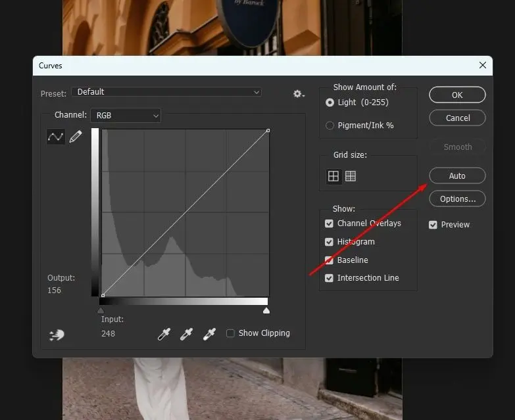
Task: Pick the white point eyedropper
Action: (x=209, y=334)
